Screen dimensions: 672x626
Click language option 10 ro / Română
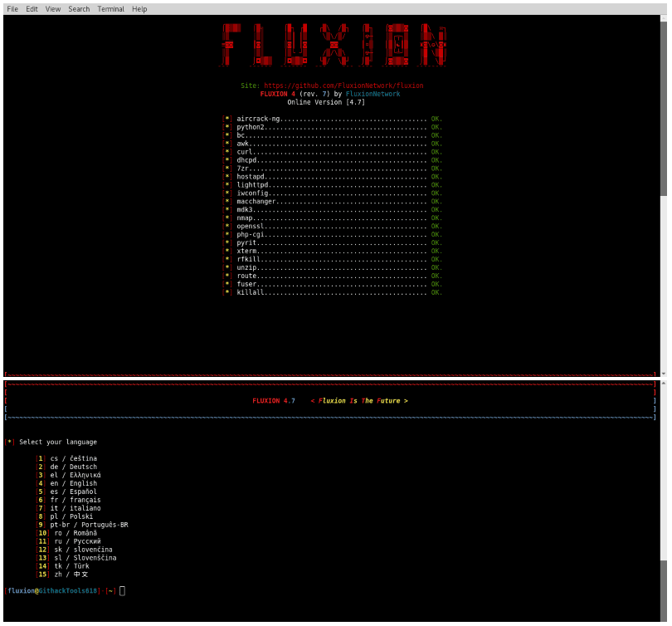[67, 533]
